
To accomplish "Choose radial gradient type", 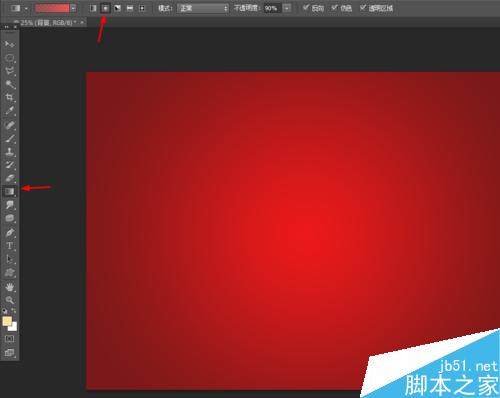I will (x=105, y=8).
